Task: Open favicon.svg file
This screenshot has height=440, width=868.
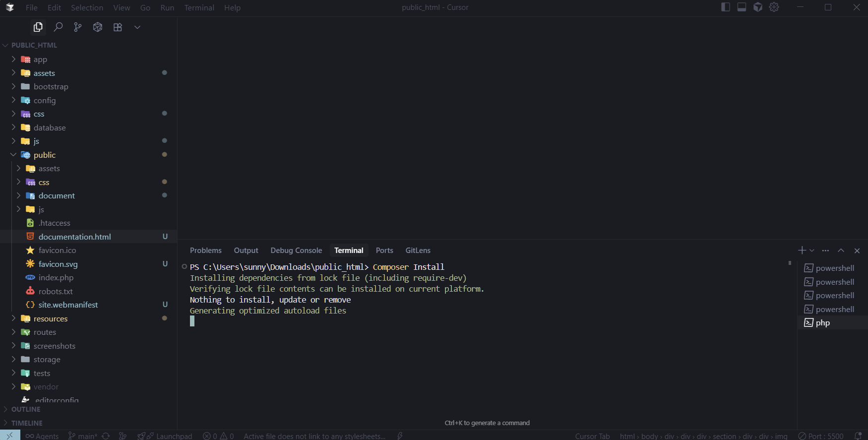Action: pyautogui.click(x=58, y=264)
